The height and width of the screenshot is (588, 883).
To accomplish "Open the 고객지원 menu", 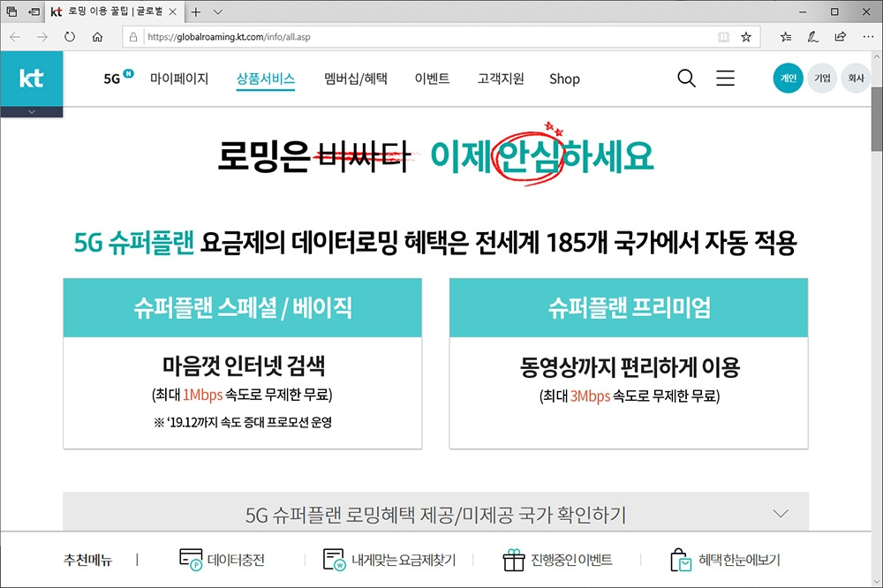I will (501, 79).
